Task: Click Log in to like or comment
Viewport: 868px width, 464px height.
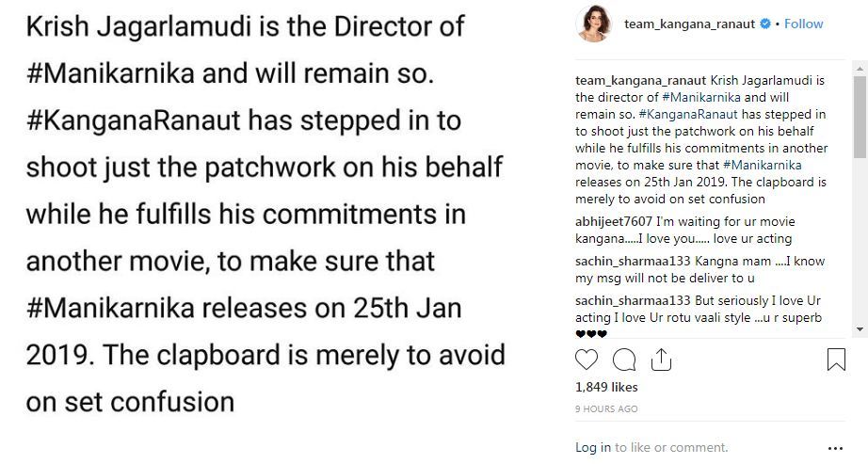Action: 593,447
